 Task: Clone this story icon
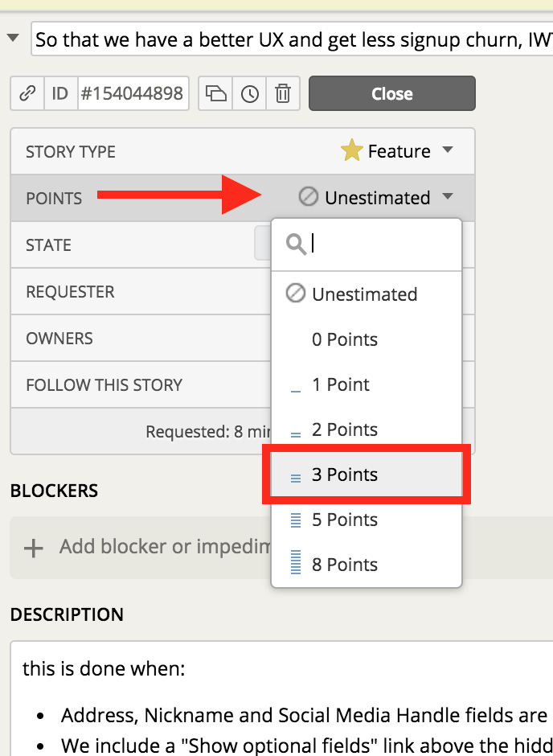[216, 94]
